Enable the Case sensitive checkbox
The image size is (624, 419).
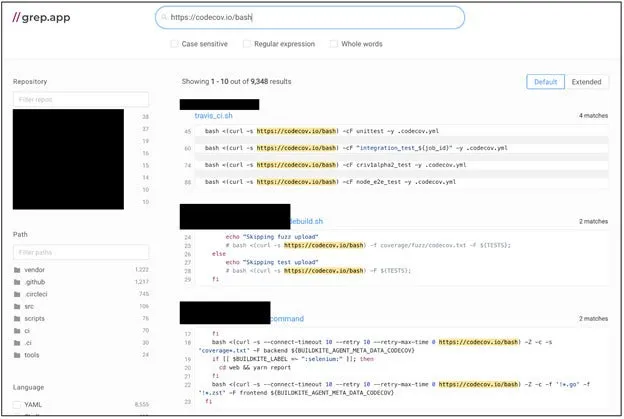tap(175, 44)
